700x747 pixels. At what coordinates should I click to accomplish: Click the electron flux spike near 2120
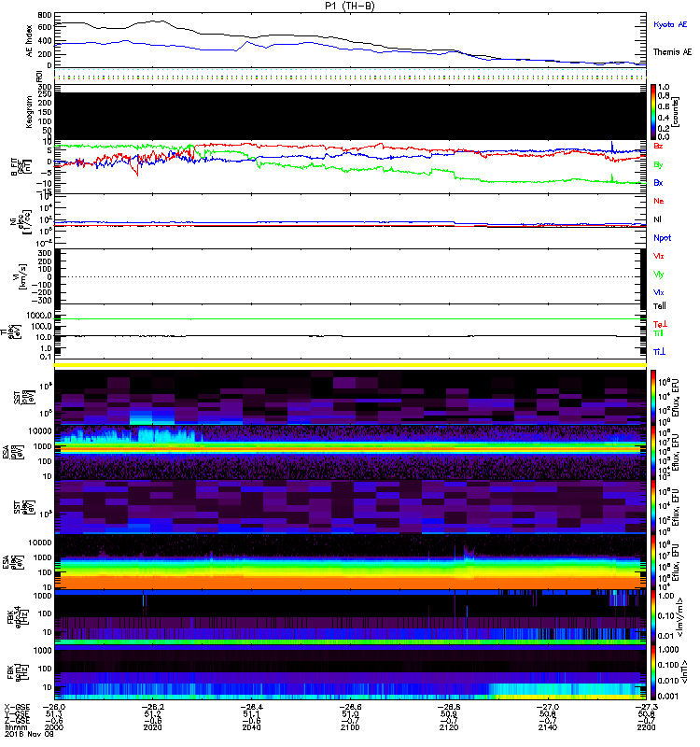pos(468,555)
